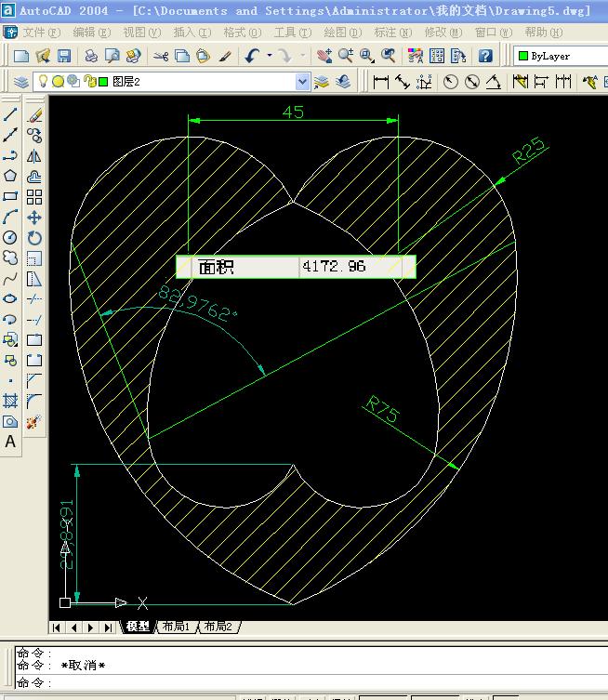608x700 pixels.
Task: Expand the Redo history dropdown arrow
Action: (x=303, y=56)
